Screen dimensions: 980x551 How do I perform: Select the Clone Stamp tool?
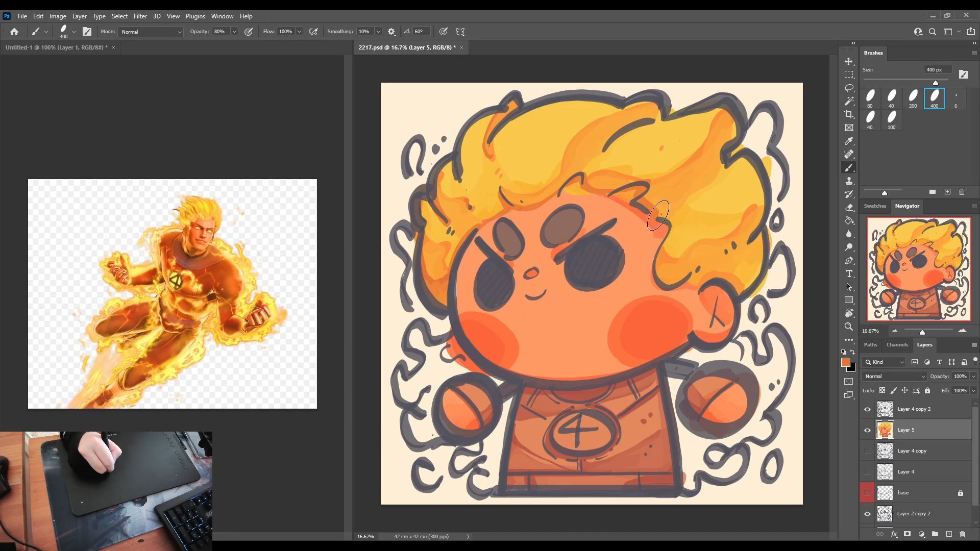click(x=849, y=181)
